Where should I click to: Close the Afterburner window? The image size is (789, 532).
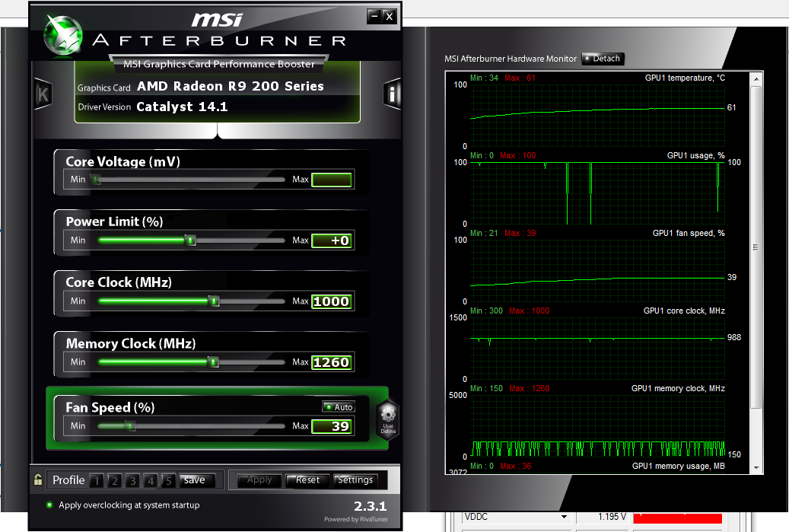(x=390, y=17)
